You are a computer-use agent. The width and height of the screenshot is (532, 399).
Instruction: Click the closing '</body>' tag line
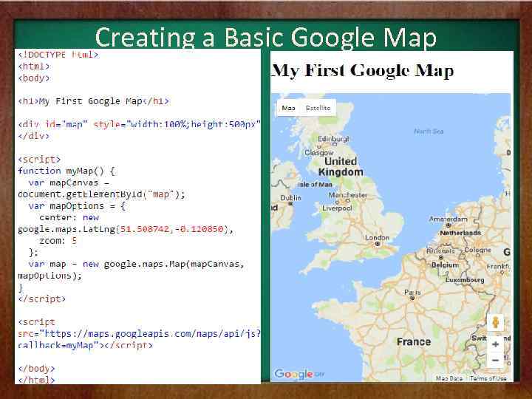tap(36, 369)
